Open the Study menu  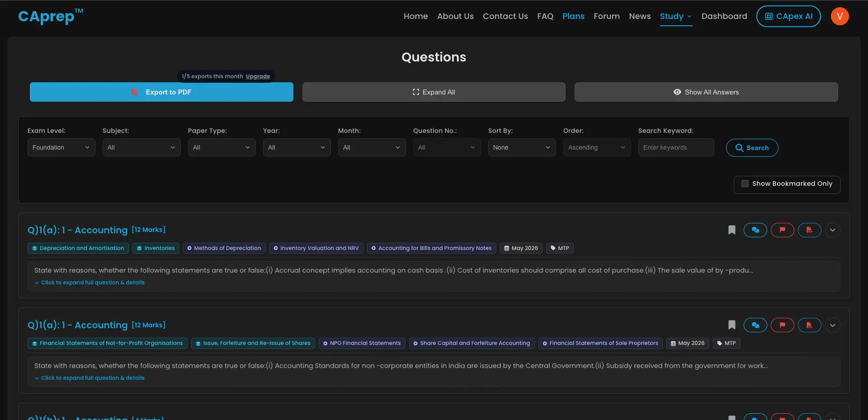tap(676, 16)
